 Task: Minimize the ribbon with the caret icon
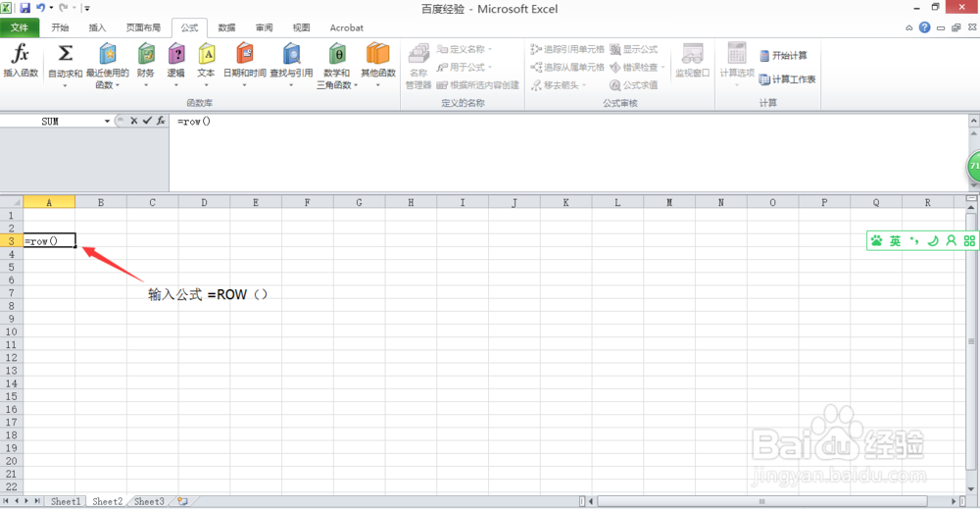click(x=909, y=27)
